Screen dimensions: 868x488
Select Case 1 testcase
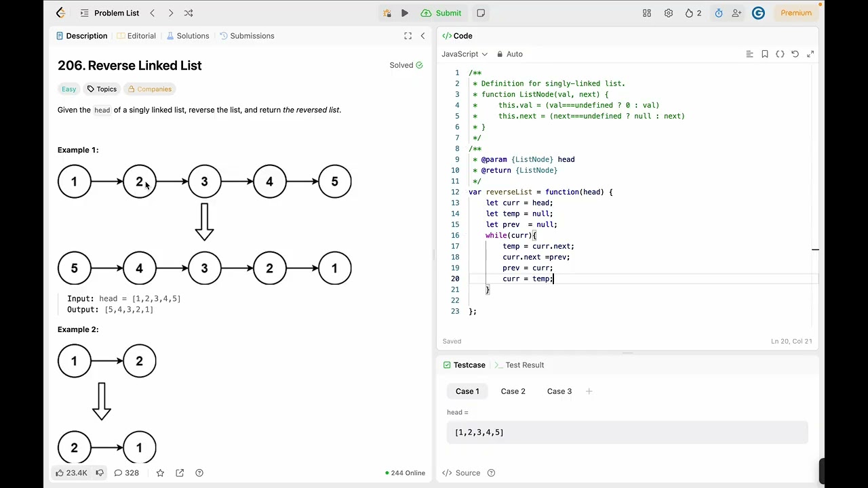point(467,391)
